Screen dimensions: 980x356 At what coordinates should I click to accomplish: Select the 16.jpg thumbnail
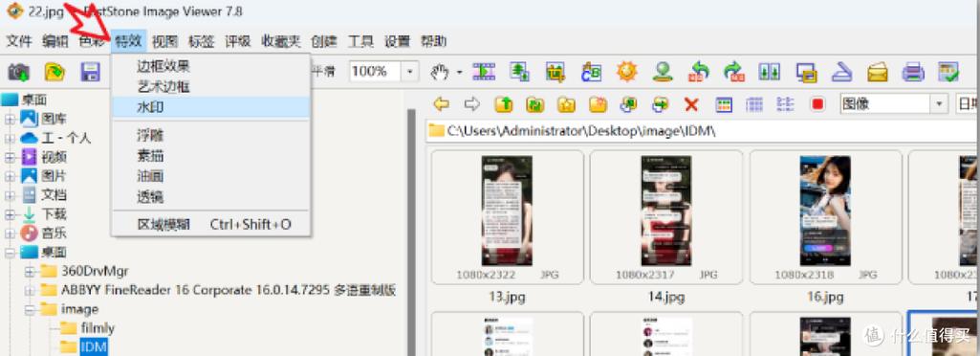(x=826, y=217)
